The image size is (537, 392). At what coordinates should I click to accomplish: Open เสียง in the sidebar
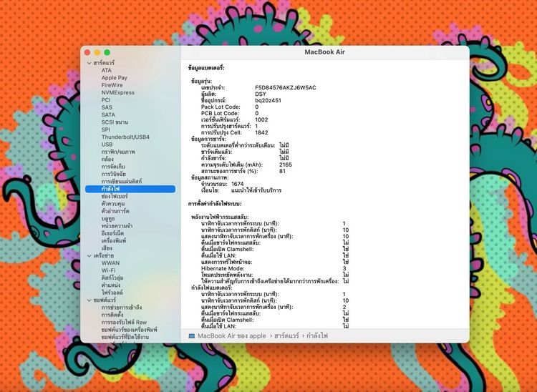pyautogui.click(x=107, y=248)
